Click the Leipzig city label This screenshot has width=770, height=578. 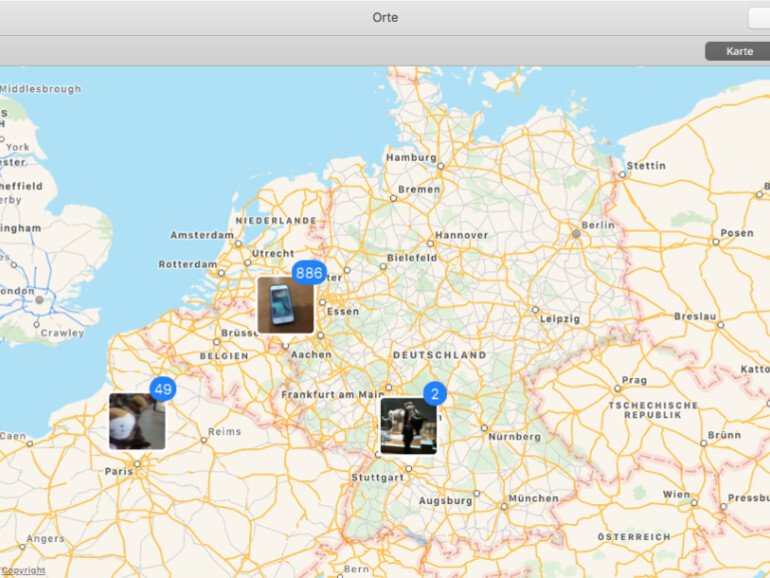click(x=560, y=319)
